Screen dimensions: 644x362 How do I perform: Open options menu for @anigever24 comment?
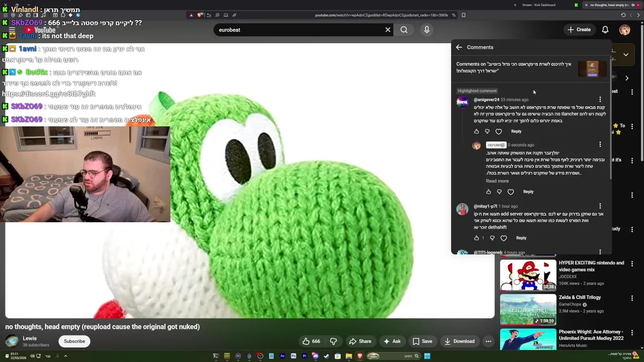coord(600,100)
